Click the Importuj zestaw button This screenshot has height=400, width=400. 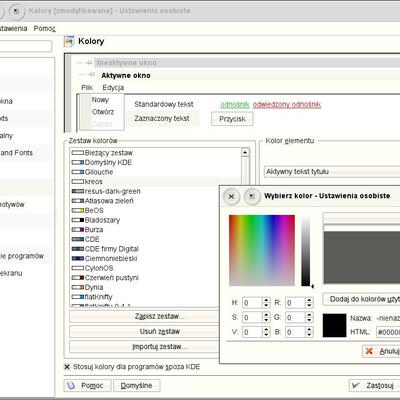144,347
